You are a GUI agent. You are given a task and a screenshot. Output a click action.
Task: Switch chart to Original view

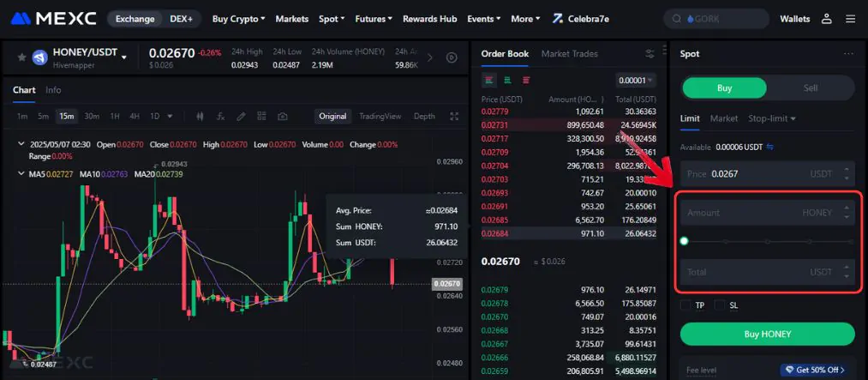pos(332,117)
